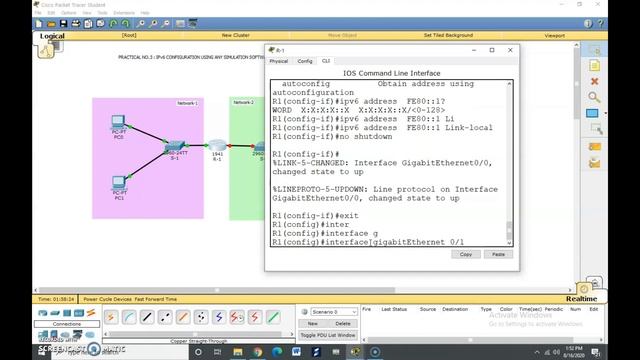Click the Undo green arrow icon
This screenshot has height=360, width=640.
click(113, 24)
